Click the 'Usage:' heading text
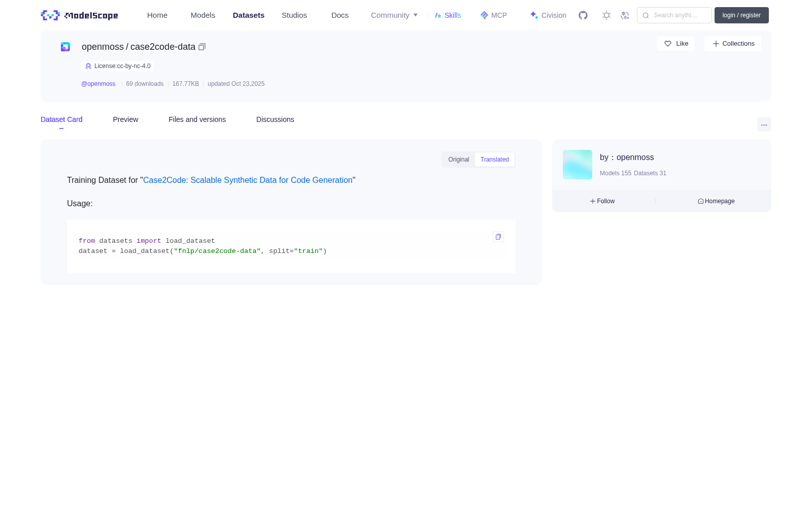 tap(80, 204)
